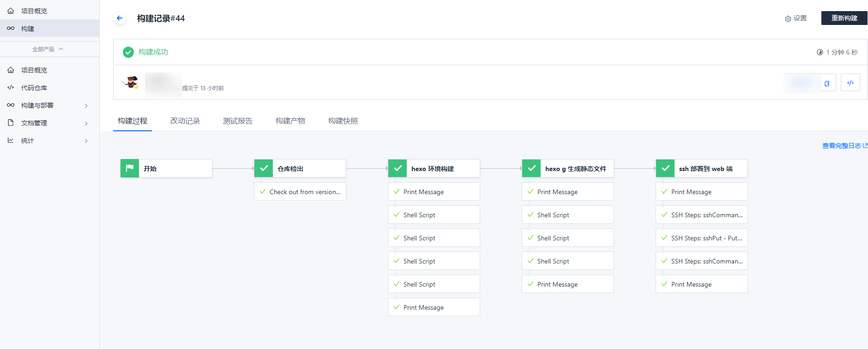
Task: Open the Check out from version step
Action: click(300, 192)
